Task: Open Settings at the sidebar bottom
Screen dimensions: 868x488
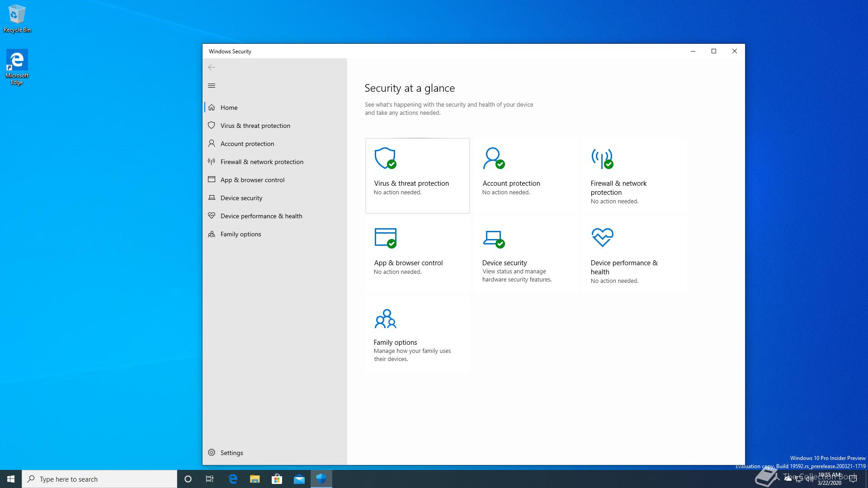Action: [x=275, y=453]
